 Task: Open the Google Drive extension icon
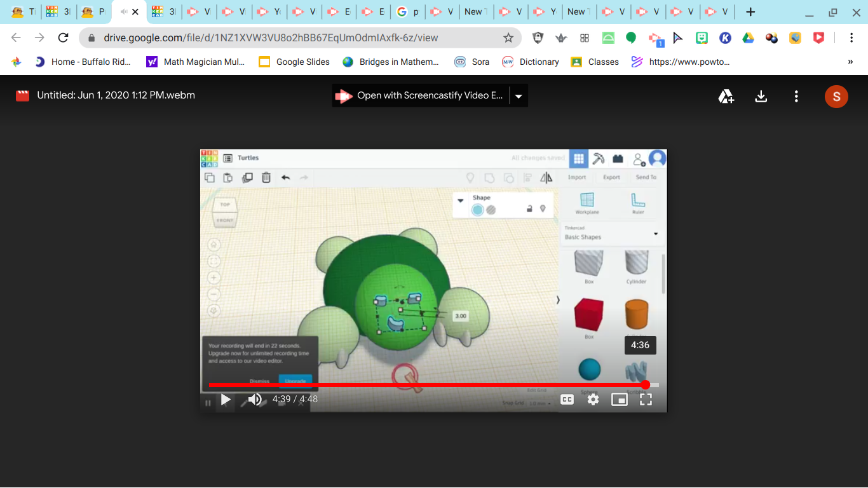749,38
